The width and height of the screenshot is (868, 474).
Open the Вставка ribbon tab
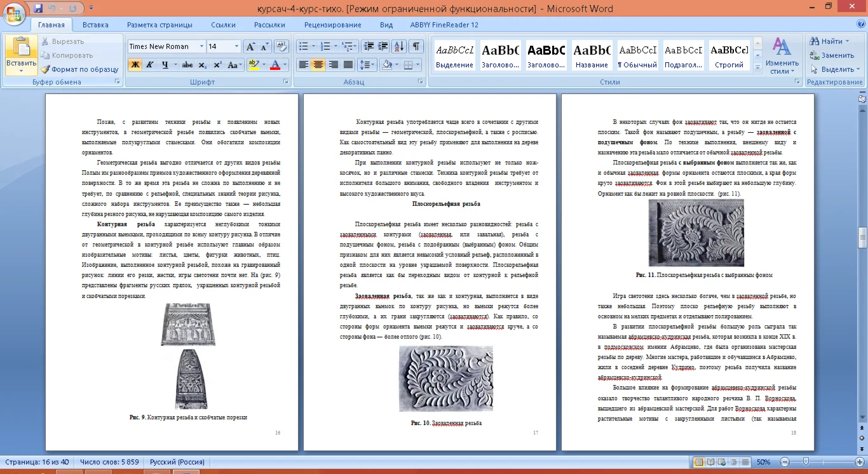point(95,25)
